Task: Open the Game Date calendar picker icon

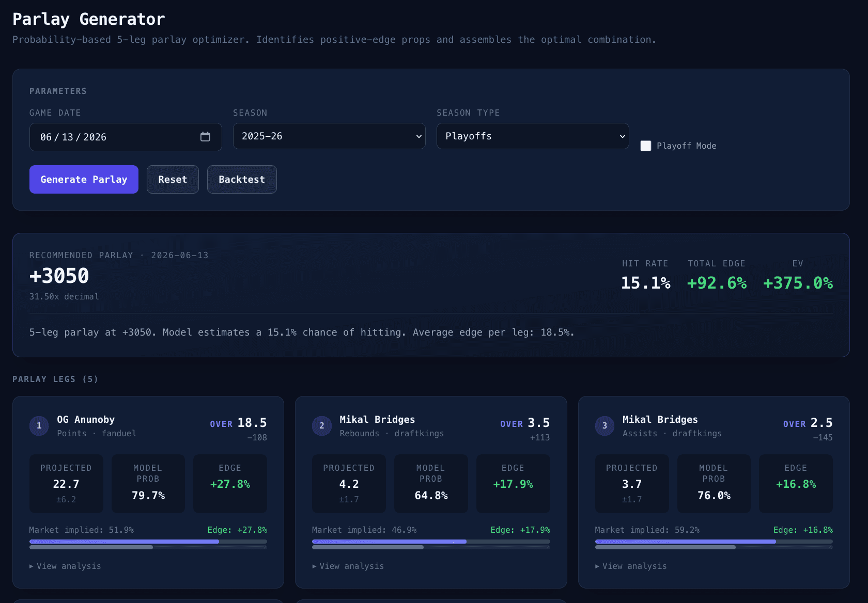Action: click(205, 137)
